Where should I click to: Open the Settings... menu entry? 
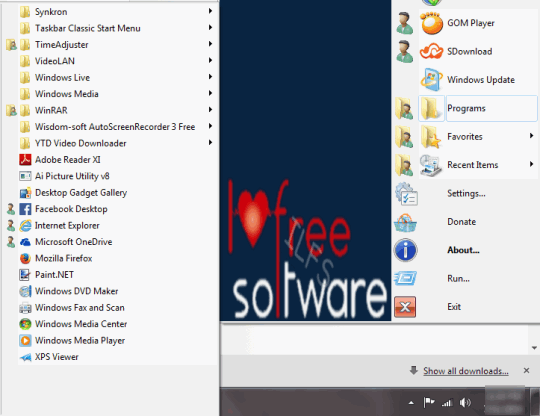[466, 194]
